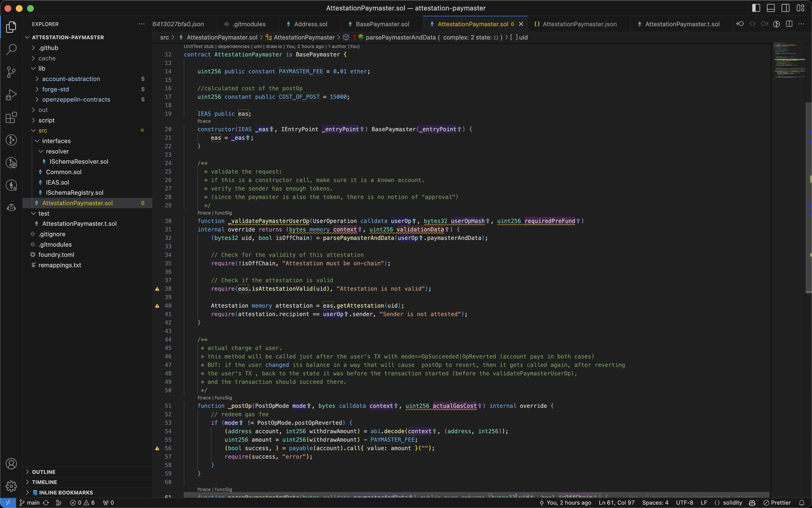
Task: Open the Copilot chat icon in the activity bar
Action: tap(11, 208)
